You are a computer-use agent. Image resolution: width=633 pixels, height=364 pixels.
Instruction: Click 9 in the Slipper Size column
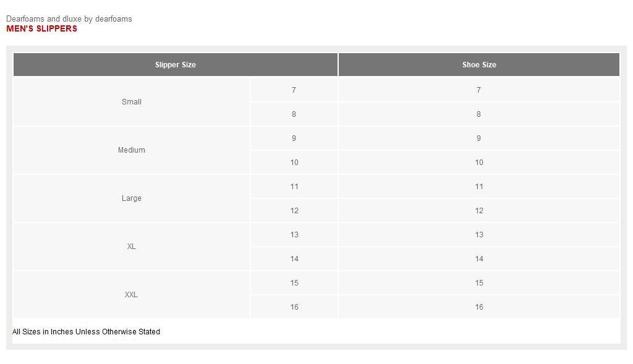pyautogui.click(x=294, y=138)
